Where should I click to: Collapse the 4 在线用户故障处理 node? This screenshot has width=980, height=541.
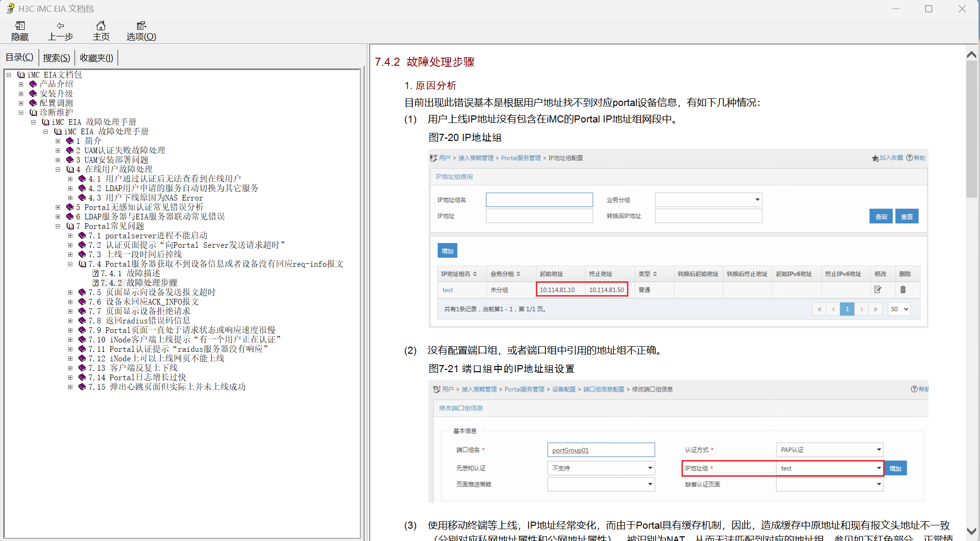coord(58,169)
